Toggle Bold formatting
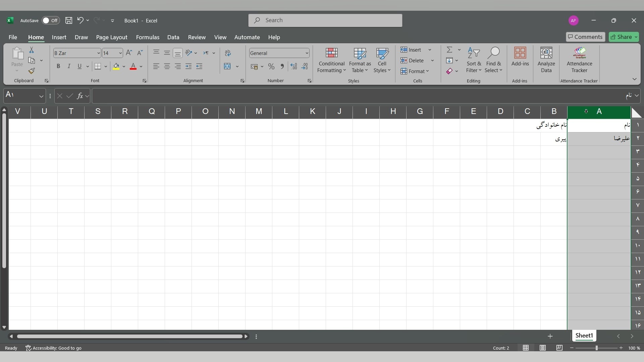 point(58,66)
